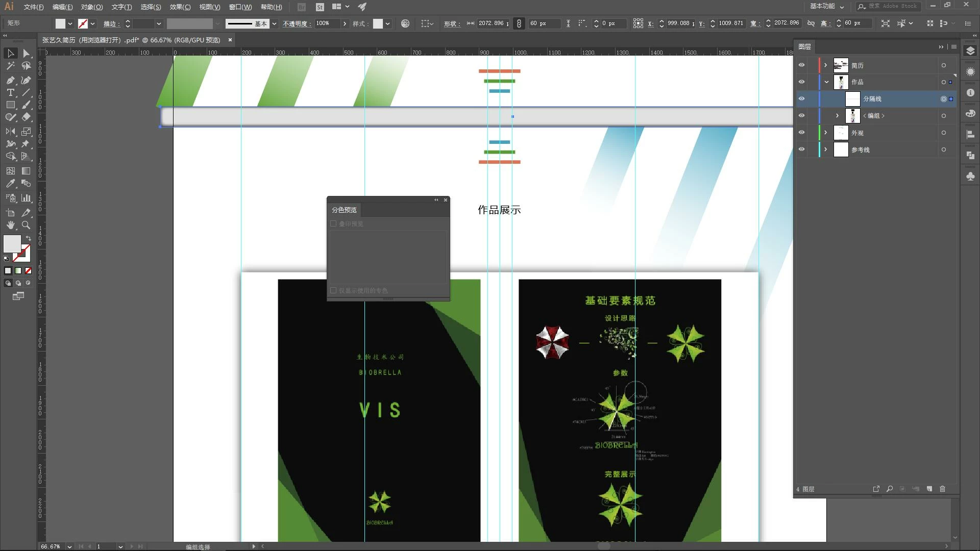Select the Direct Selection tool
980x551 pixels.
click(x=26, y=53)
